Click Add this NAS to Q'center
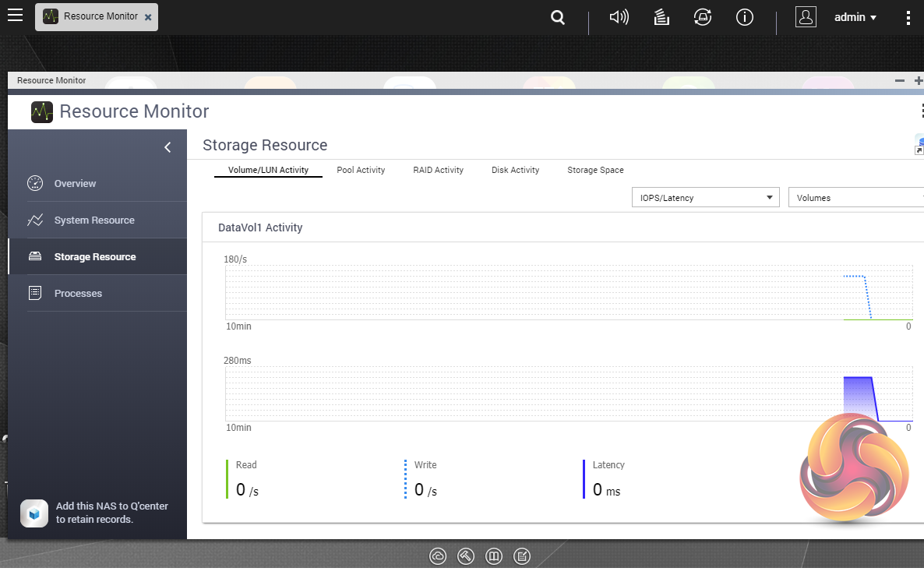The height and width of the screenshot is (575, 924). pyautogui.click(x=111, y=513)
